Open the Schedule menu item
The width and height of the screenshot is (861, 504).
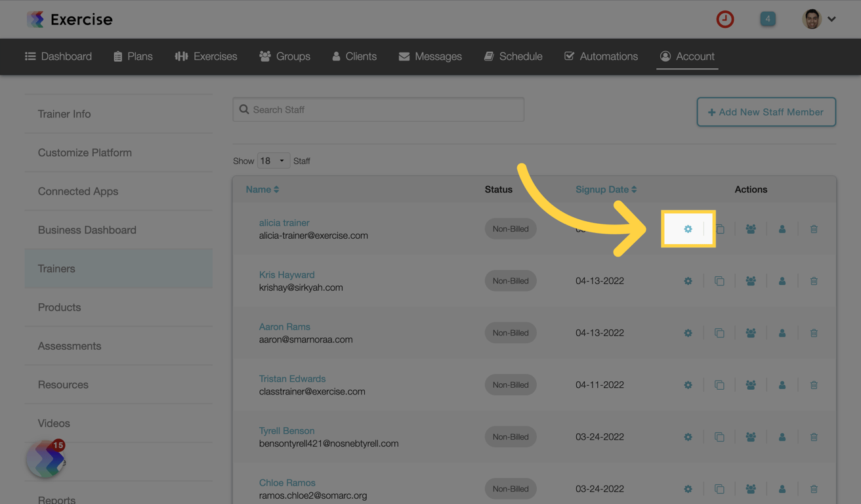click(513, 56)
